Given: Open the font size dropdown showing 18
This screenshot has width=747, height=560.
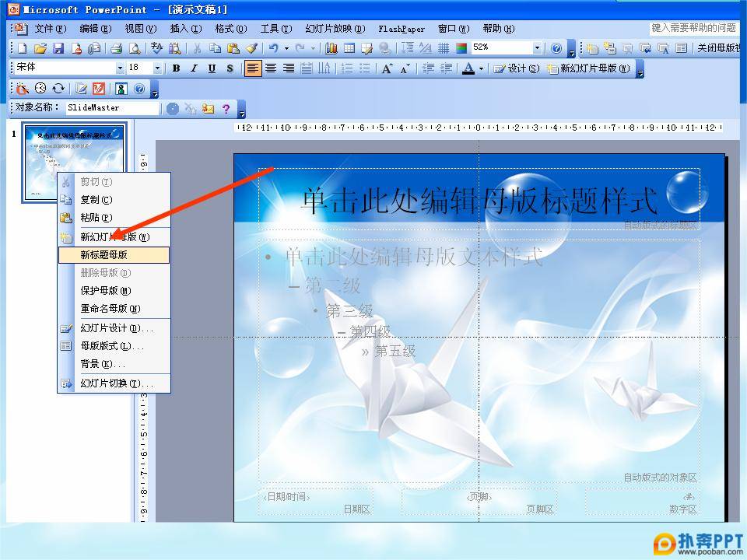Looking at the screenshot, I should (156, 68).
